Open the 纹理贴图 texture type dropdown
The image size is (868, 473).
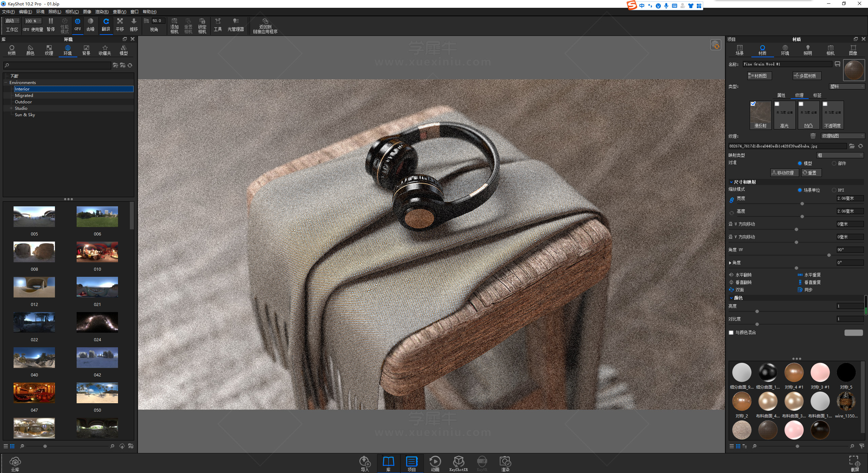[843, 136]
